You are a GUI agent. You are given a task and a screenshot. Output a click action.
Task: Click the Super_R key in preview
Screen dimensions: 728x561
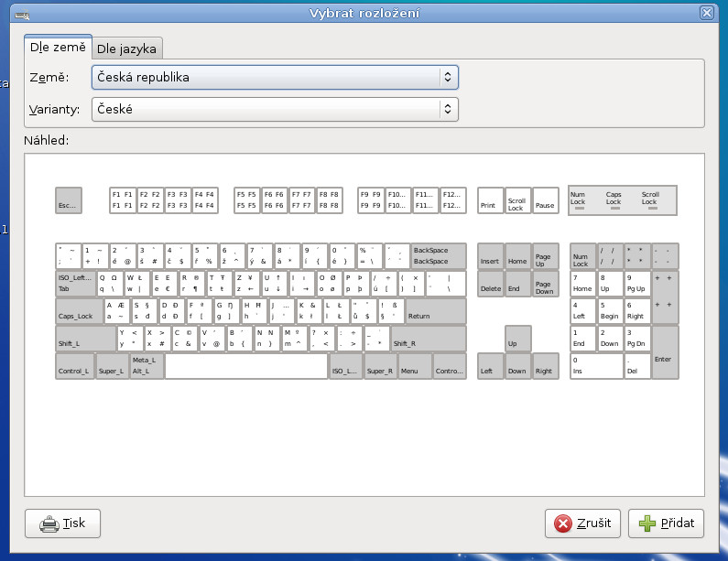point(381,366)
